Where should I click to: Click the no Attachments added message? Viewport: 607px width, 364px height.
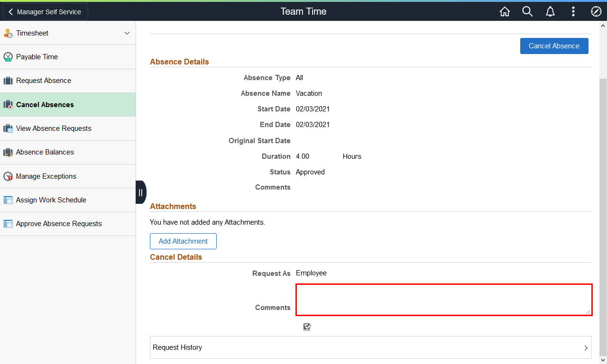207,222
